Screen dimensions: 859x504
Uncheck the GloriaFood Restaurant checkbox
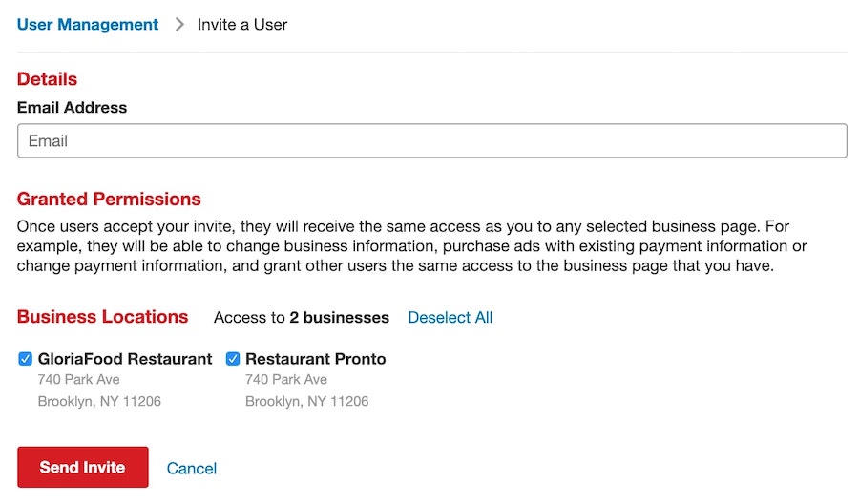pos(26,359)
